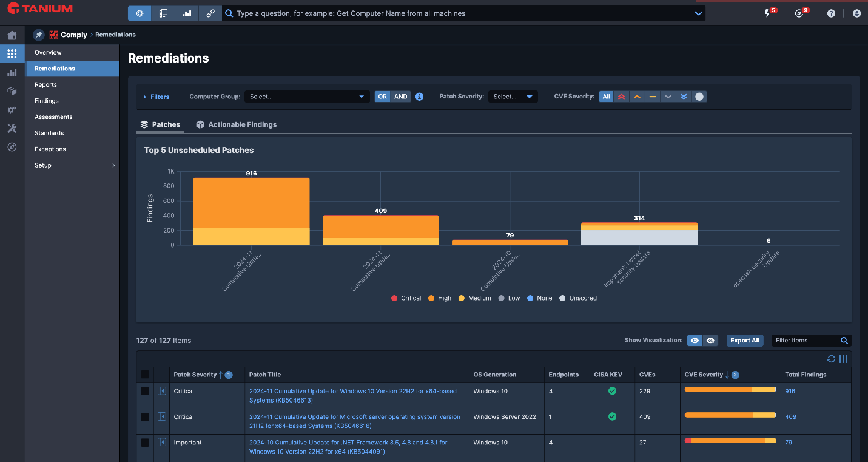Toggle the OR operator button
This screenshot has width=868, height=462.
382,97
